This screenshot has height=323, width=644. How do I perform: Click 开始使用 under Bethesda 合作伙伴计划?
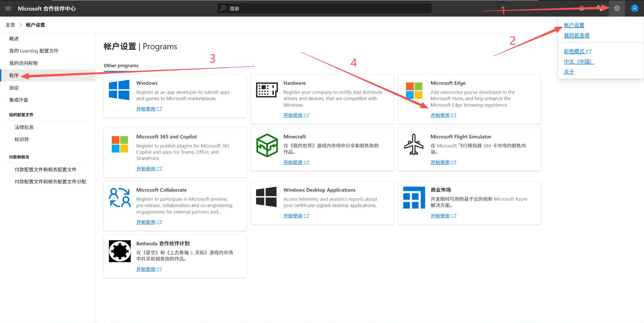(x=146, y=269)
